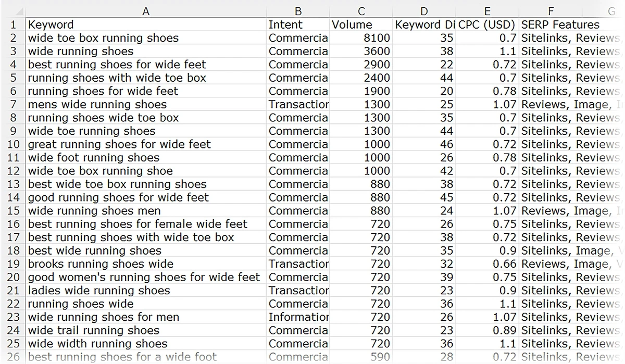Select cell 'wide running shoes' in row 3
This screenshot has height=364, width=625.
coord(146,51)
